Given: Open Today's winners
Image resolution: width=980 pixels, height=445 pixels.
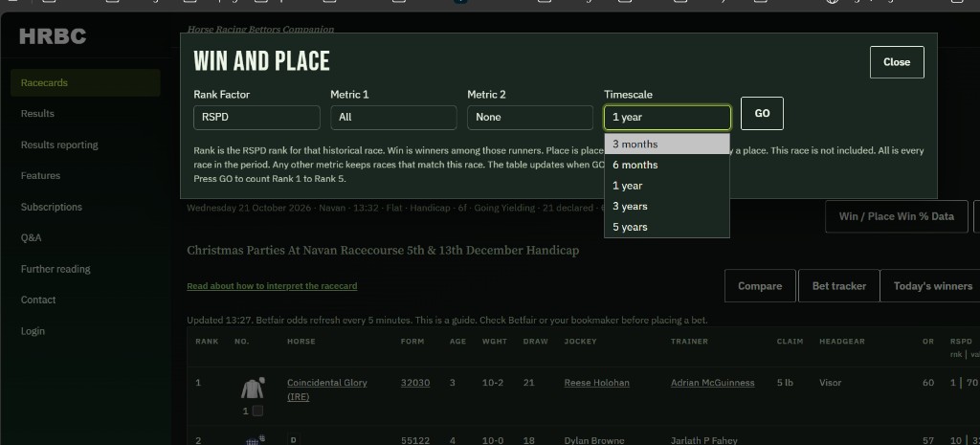Looking at the screenshot, I should [932, 286].
